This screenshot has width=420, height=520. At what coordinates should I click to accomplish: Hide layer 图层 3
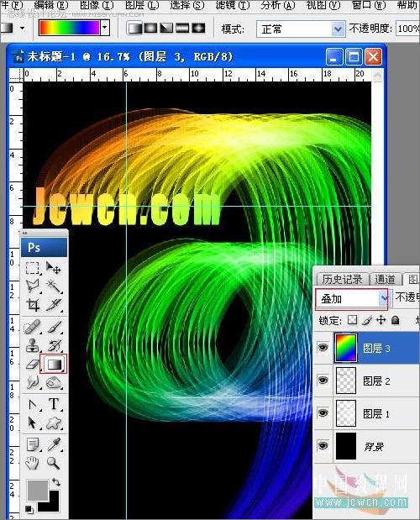click(323, 348)
